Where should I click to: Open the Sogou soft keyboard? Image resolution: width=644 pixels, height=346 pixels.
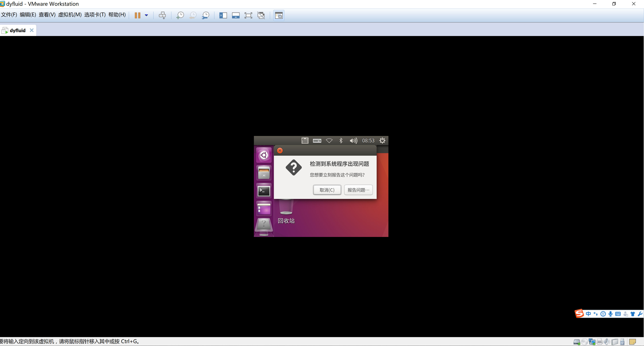(618, 314)
